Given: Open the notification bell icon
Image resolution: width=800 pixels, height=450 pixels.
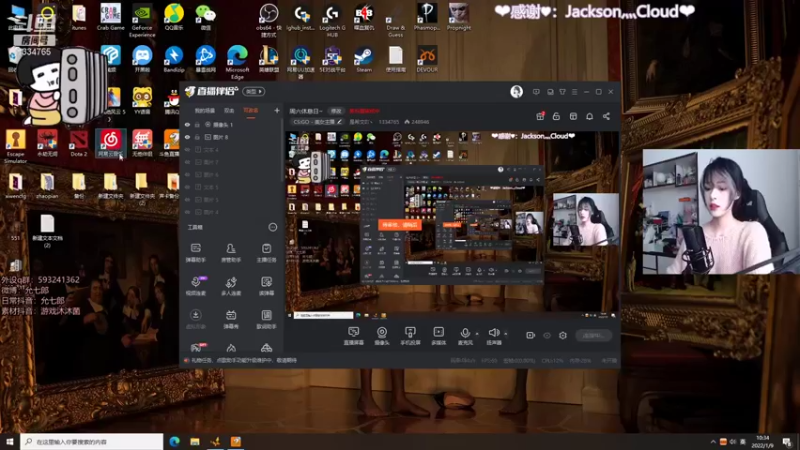Looking at the screenshot, I should coord(589,116).
